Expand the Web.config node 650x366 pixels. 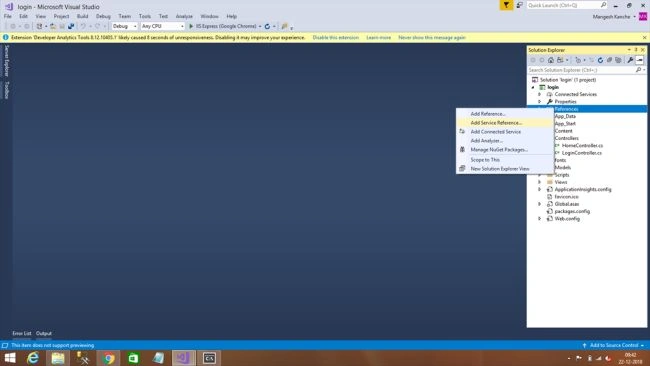(540, 218)
